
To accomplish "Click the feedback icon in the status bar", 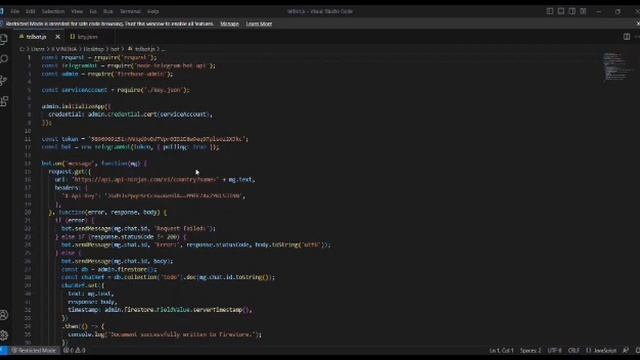I will pos(626,350).
